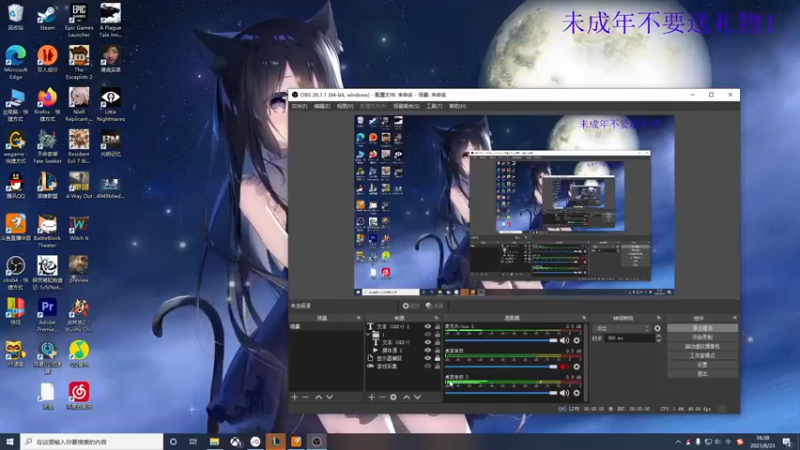Select the Epic Games Launcher desktop icon

point(79,20)
